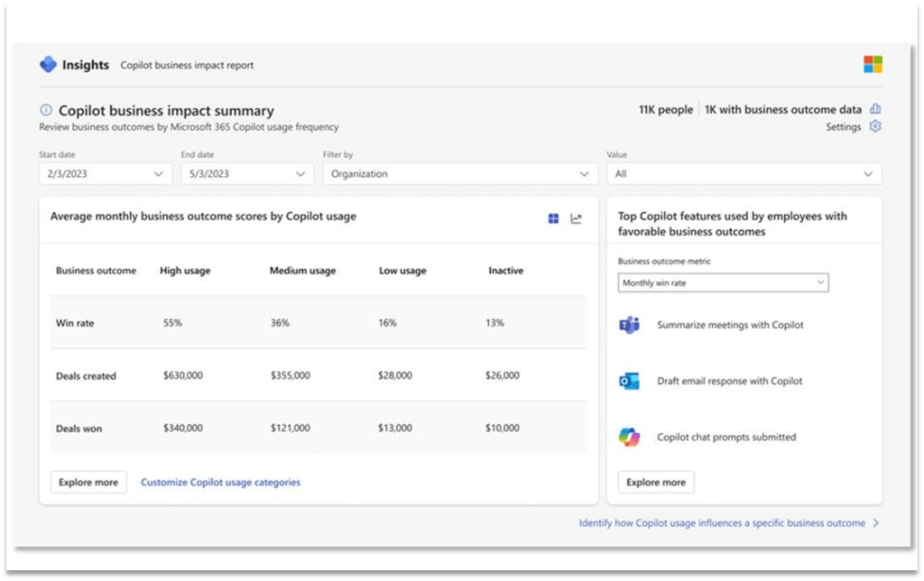The height and width of the screenshot is (581, 924).
Task: Open Customize Copilot usage categories link
Action: [x=220, y=483]
